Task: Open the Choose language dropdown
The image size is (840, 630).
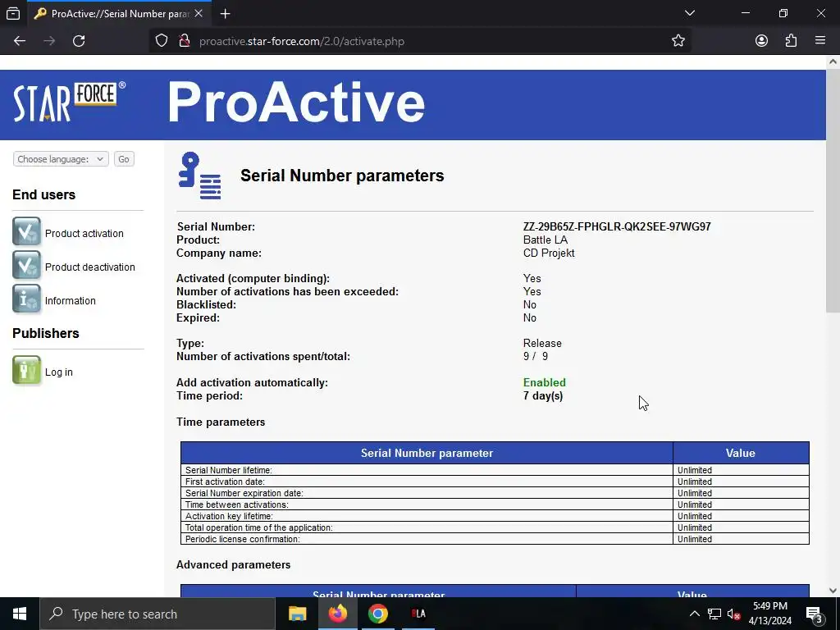Action: 61,159
